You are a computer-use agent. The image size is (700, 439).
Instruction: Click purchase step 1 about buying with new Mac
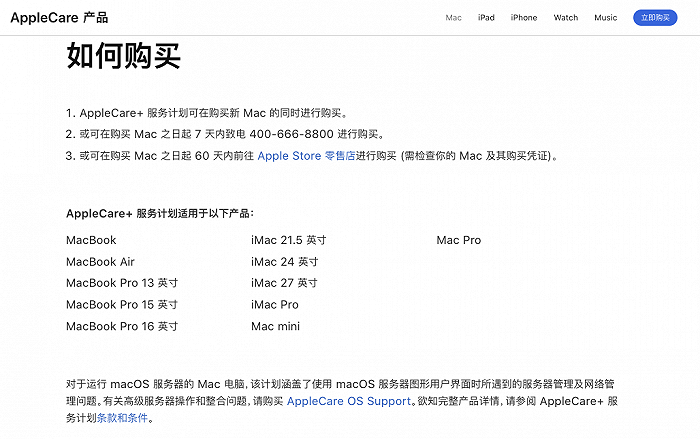click(207, 113)
